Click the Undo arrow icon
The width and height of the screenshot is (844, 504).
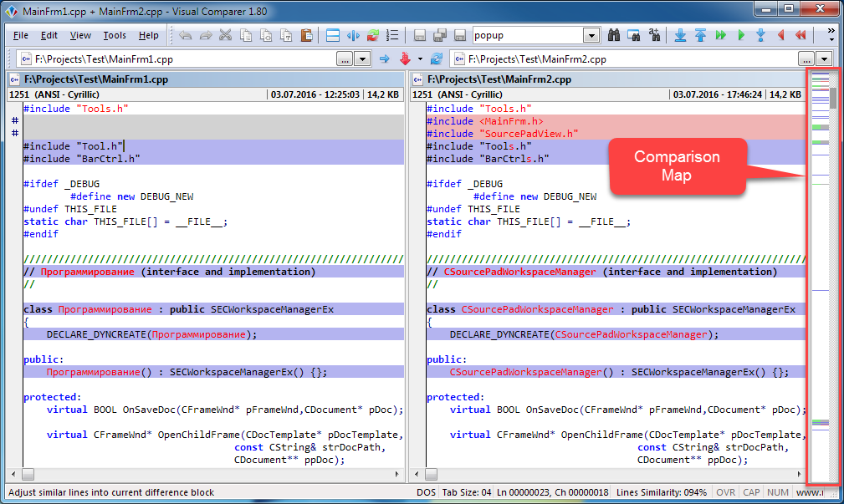pyautogui.click(x=185, y=35)
